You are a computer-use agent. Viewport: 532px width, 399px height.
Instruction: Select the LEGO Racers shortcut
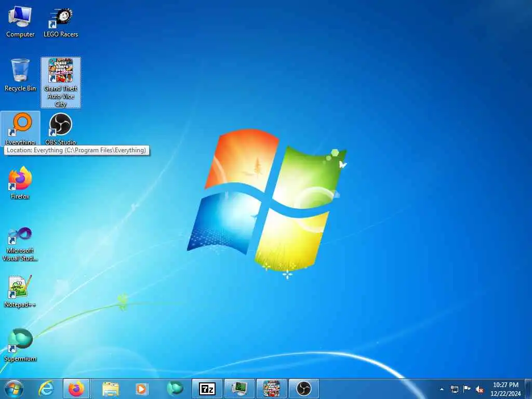pos(61,21)
